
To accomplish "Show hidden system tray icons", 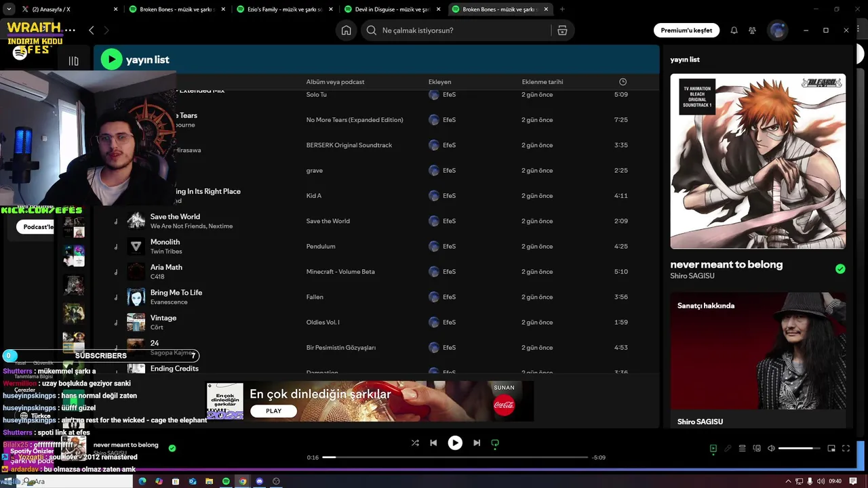I will pyautogui.click(x=789, y=481).
